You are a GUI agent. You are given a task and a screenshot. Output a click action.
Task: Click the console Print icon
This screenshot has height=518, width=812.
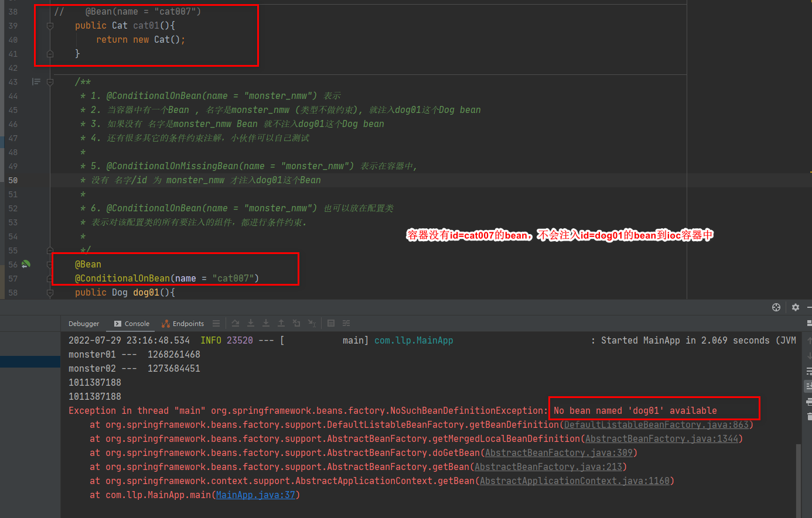(809, 402)
